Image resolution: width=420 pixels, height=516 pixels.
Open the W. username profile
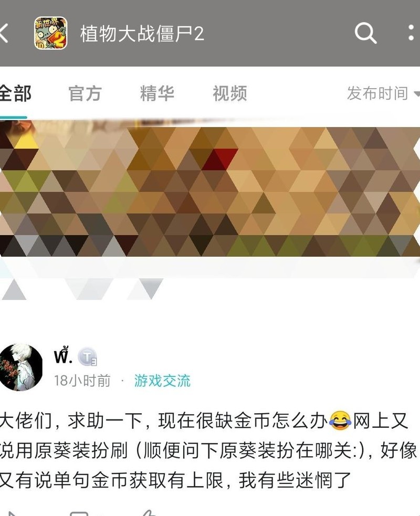point(63,355)
